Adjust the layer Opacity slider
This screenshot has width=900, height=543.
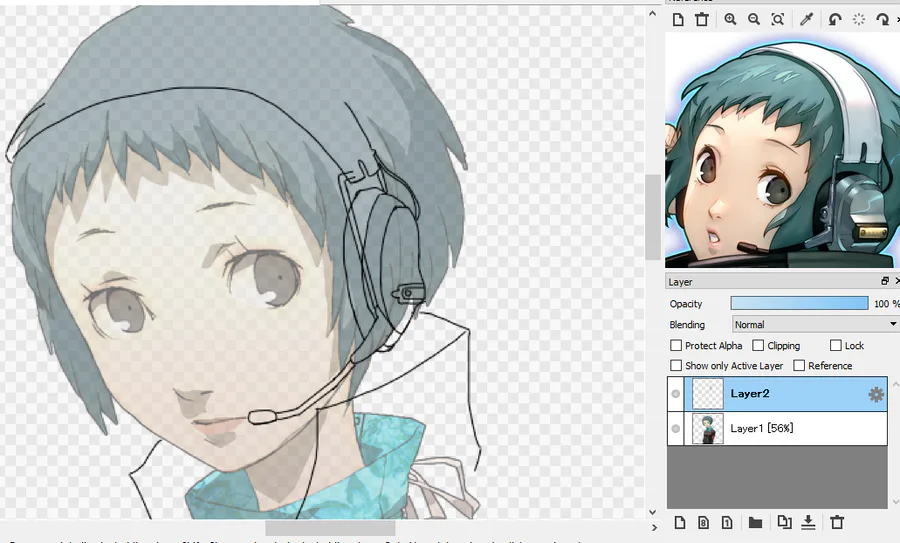click(799, 303)
